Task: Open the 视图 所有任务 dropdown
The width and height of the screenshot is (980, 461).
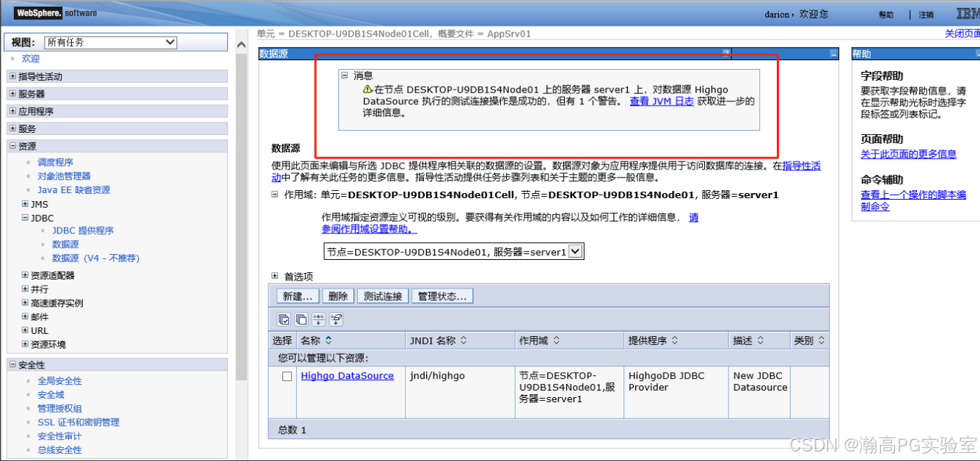Action: 110,43
